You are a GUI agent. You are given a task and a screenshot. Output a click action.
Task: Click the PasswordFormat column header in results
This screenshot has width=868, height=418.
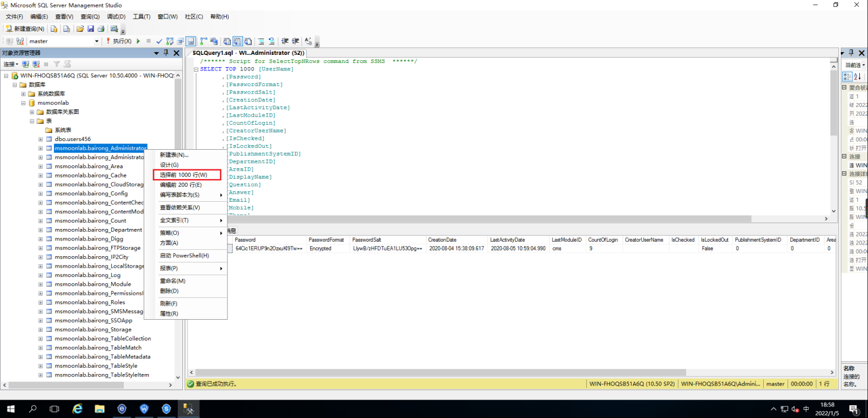point(328,239)
